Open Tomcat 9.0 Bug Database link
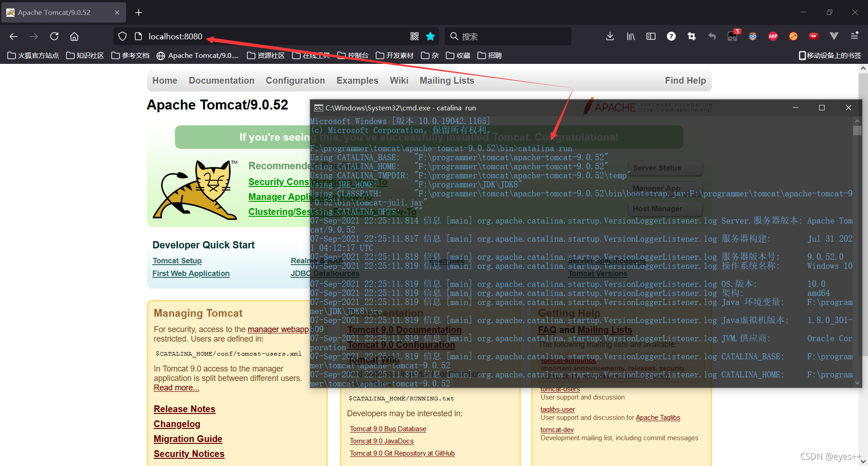Screen dimensions: 868x466 (388, 429)
